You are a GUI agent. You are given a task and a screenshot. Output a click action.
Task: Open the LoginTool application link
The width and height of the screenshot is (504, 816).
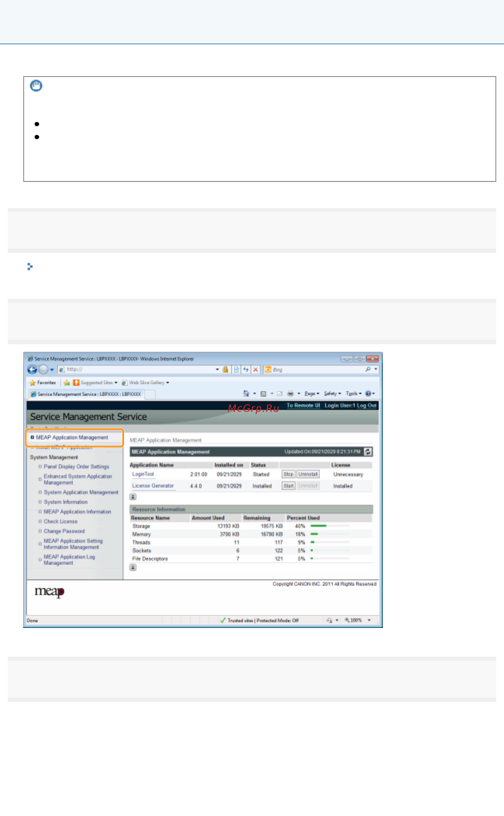[x=143, y=474]
